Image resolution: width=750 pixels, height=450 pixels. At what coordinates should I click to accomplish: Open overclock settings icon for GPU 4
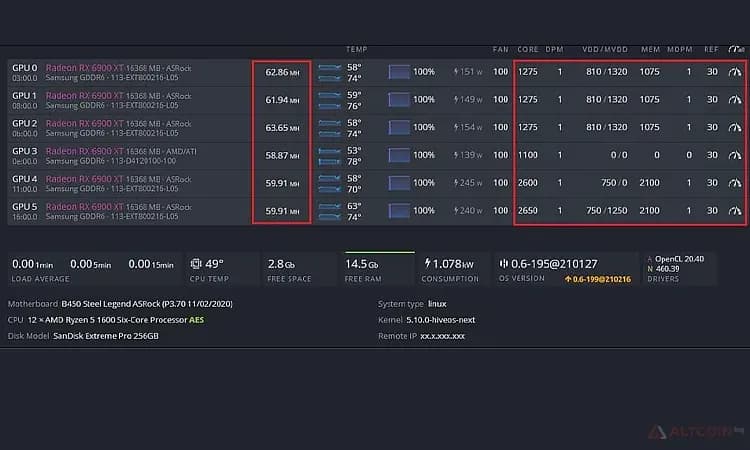[x=735, y=183]
